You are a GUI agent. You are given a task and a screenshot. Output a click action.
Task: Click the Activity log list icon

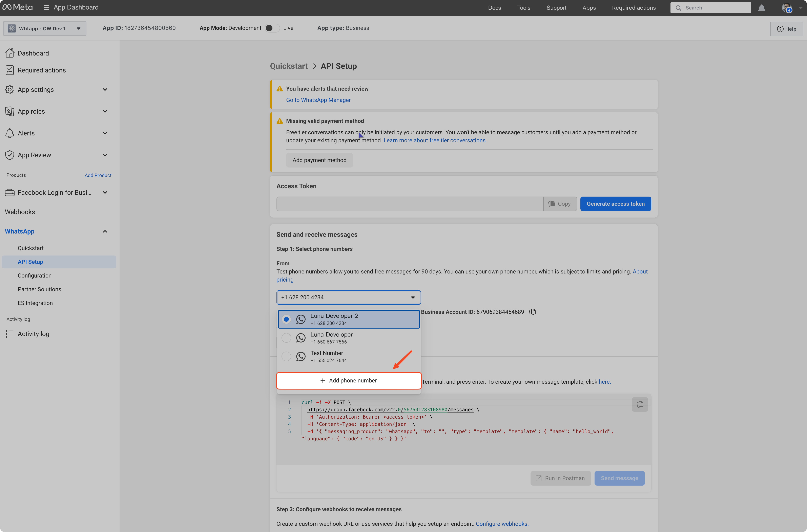click(x=9, y=334)
